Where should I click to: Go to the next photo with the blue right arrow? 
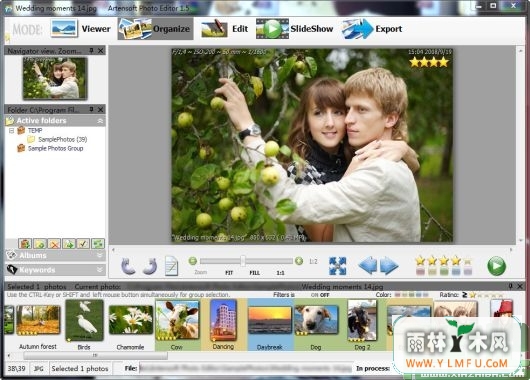tap(389, 265)
